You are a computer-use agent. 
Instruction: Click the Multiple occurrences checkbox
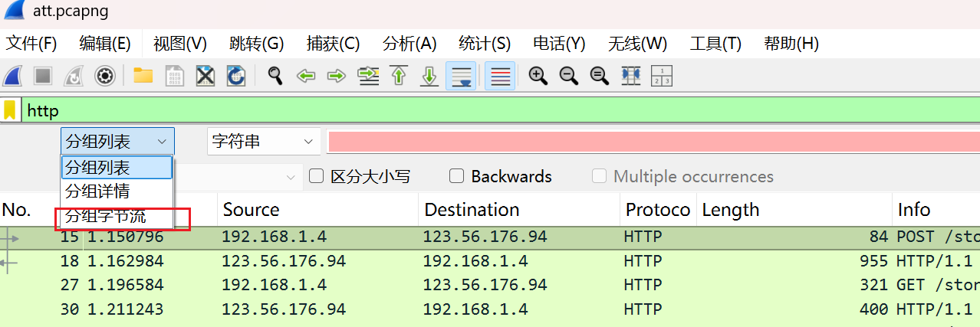click(600, 176)
